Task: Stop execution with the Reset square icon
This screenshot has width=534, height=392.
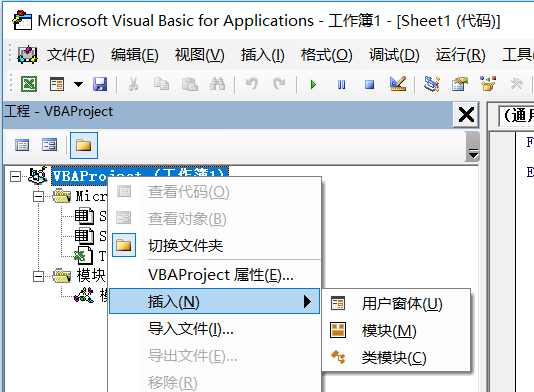Action: (370, 84)
